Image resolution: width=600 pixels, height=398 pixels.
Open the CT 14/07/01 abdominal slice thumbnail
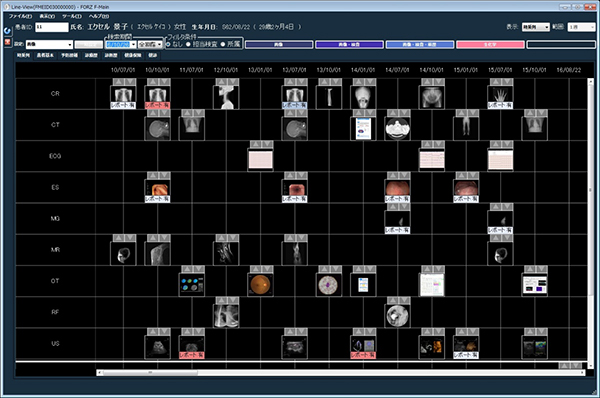397,129
